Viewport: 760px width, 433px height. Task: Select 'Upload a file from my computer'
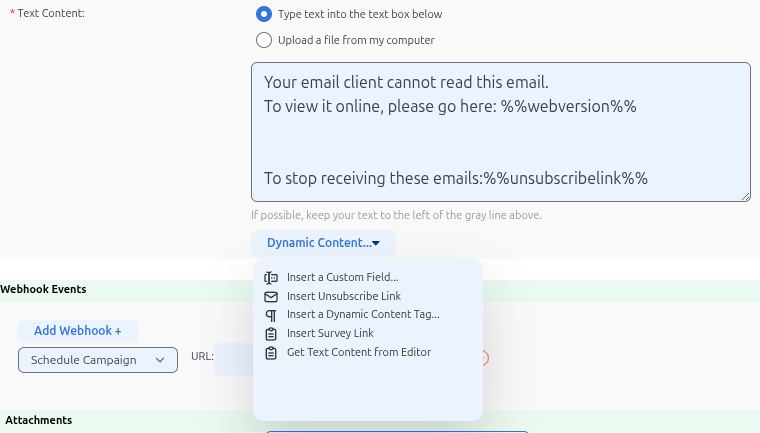264,40
